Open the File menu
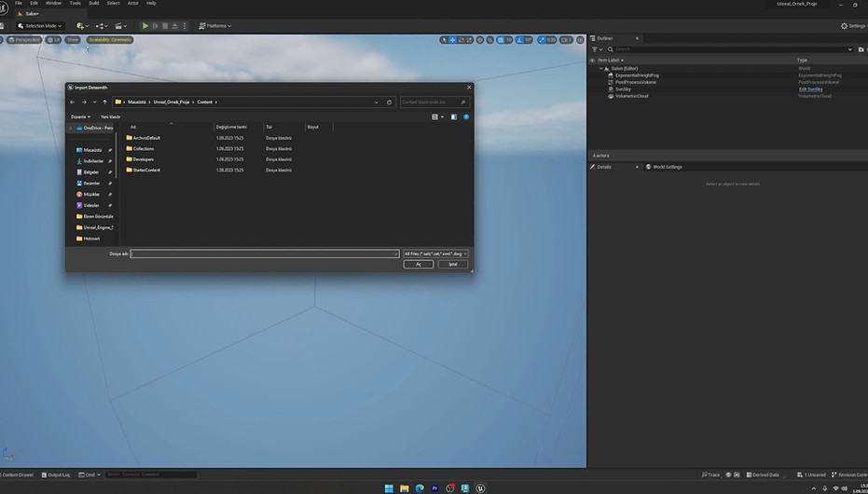The height and width of the screenshot is (494, 868). (x=19, y=4)
